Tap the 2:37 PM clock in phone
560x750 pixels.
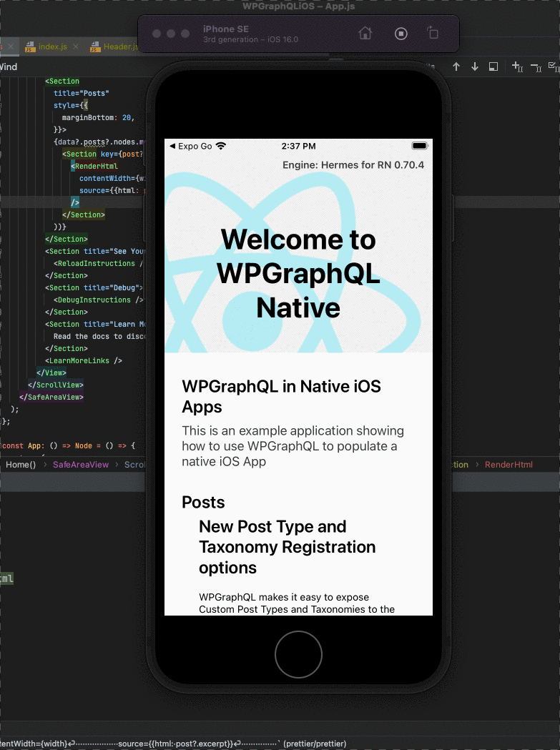coord(298,147)
